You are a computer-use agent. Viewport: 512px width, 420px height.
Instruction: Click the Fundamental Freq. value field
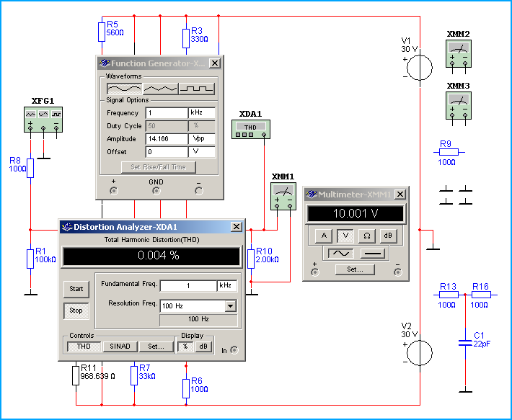coord(188,286)
